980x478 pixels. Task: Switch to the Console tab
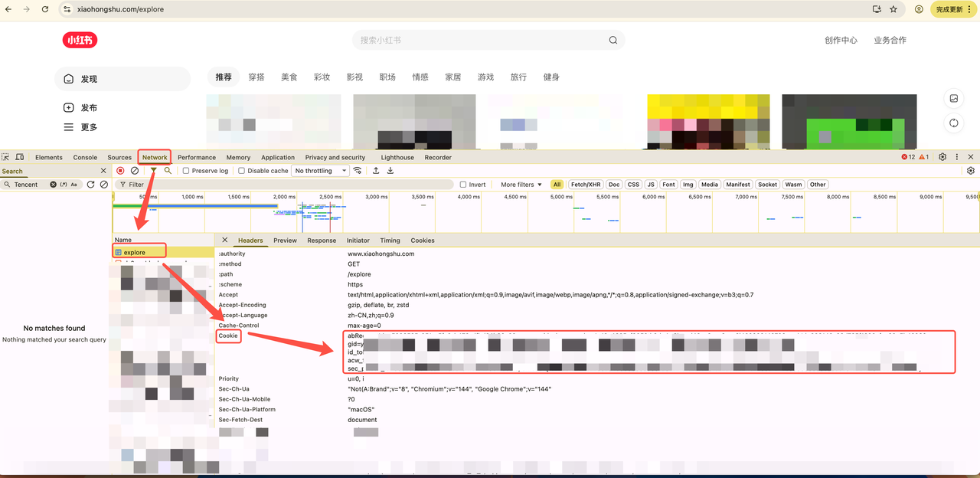pos(85,158)
